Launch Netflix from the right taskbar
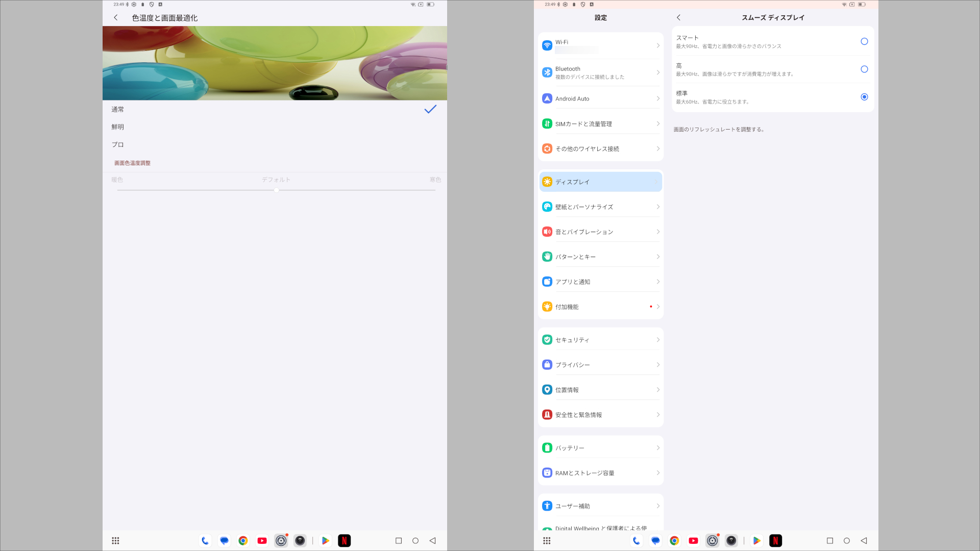 point(775,541)
